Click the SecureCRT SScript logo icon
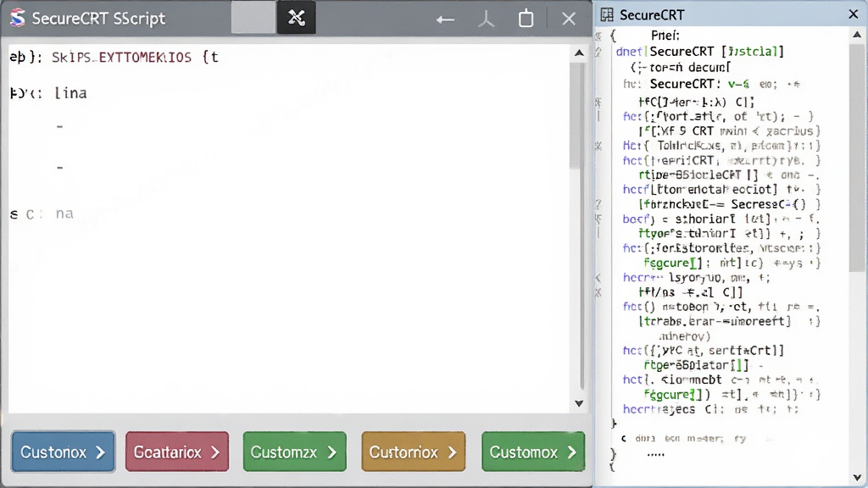The image size is (868, 488). tap(18, 19)
